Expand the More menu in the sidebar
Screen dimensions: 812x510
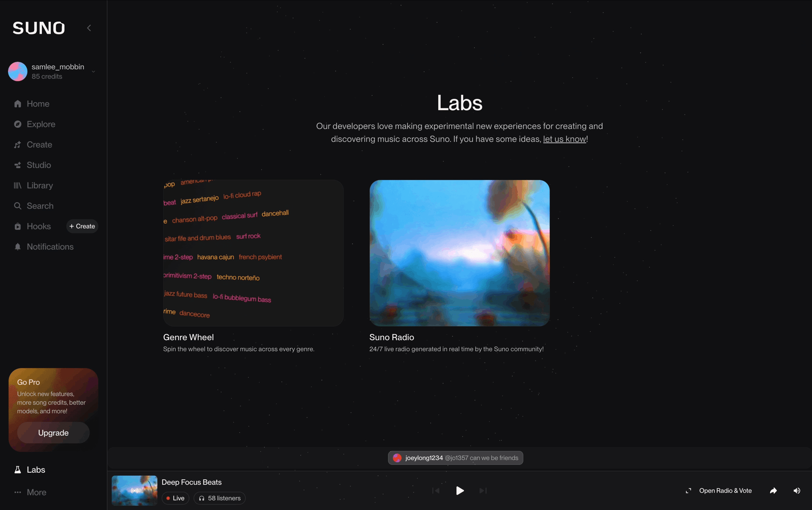(x=36, y=492)
